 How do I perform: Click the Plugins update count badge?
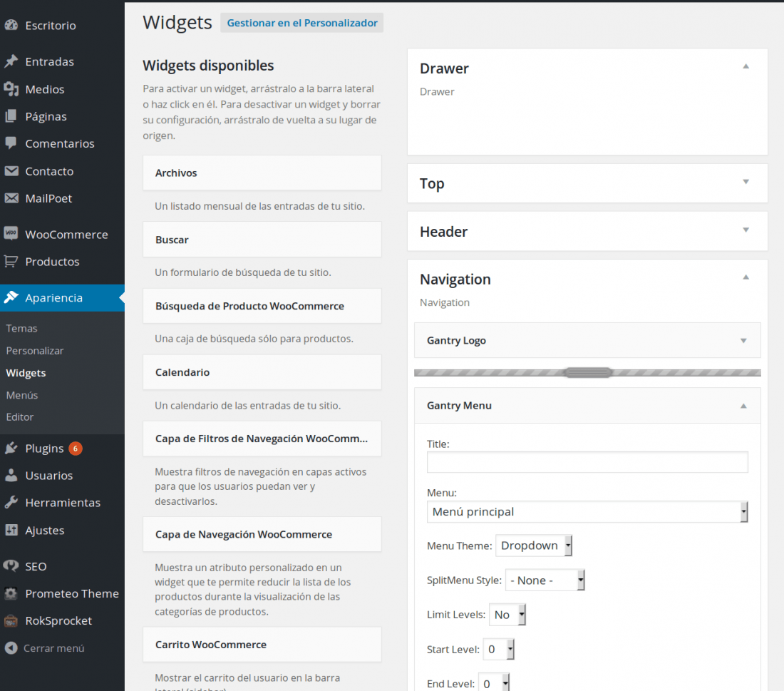pyautogui.click(x=76, y=449)
